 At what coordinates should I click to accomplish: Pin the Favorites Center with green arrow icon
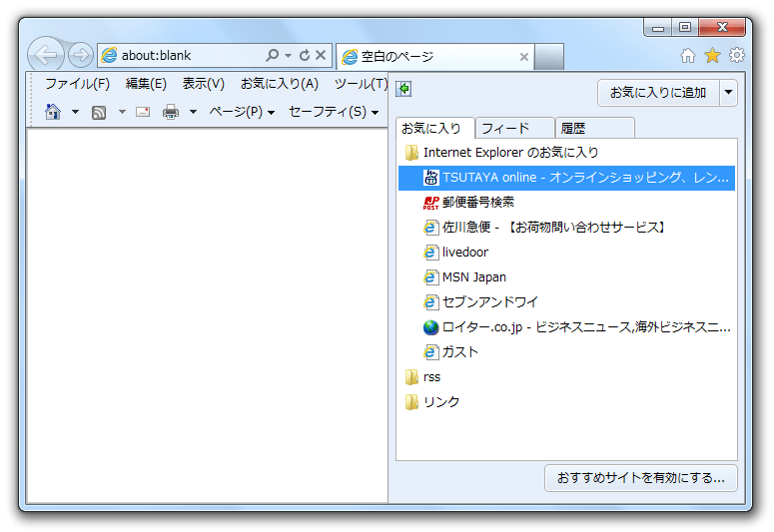(x=403, y=89)
